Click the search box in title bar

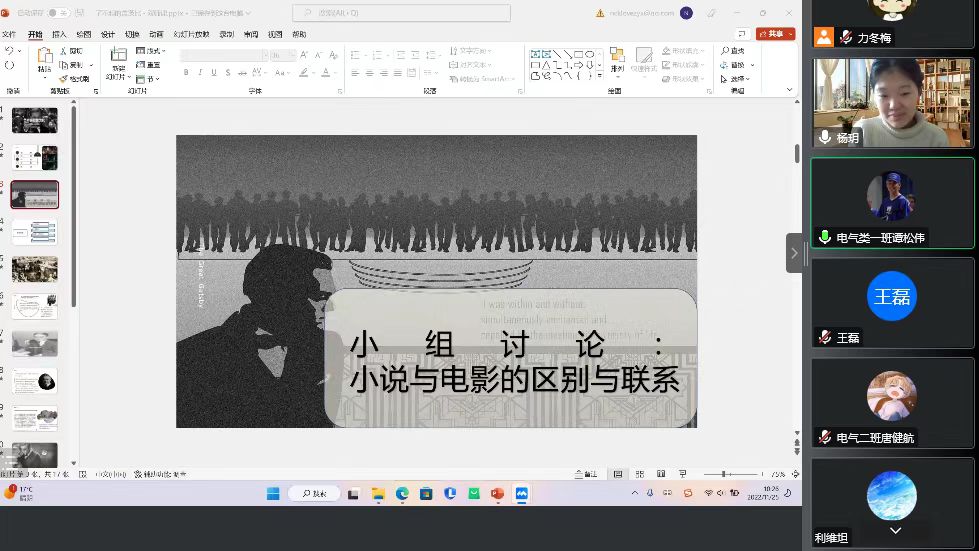click(401, 12)
